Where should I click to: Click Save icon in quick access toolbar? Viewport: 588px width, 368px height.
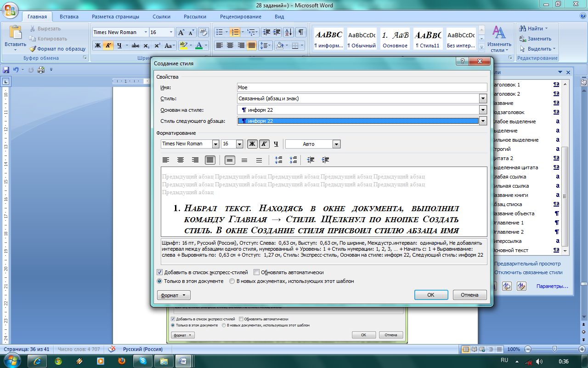coord(6,70)
